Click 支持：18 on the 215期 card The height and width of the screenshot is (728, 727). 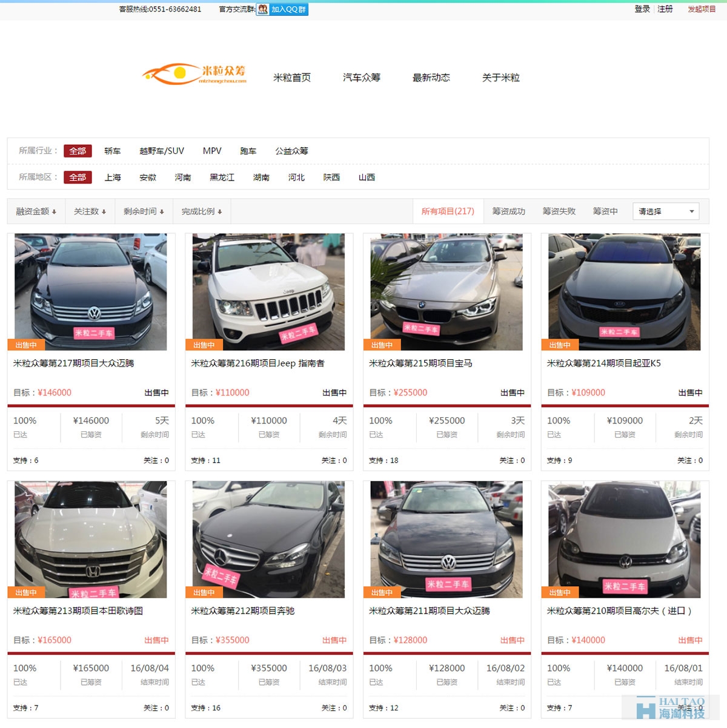coord(383,460)
